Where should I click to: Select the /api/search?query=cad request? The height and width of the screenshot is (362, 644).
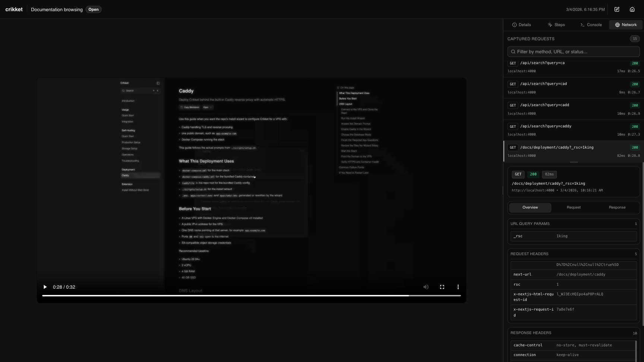(x=574, y=88)
